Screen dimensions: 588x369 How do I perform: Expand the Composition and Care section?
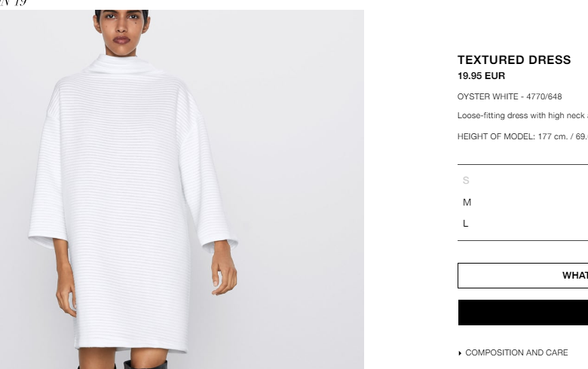(x=516, y=353)
